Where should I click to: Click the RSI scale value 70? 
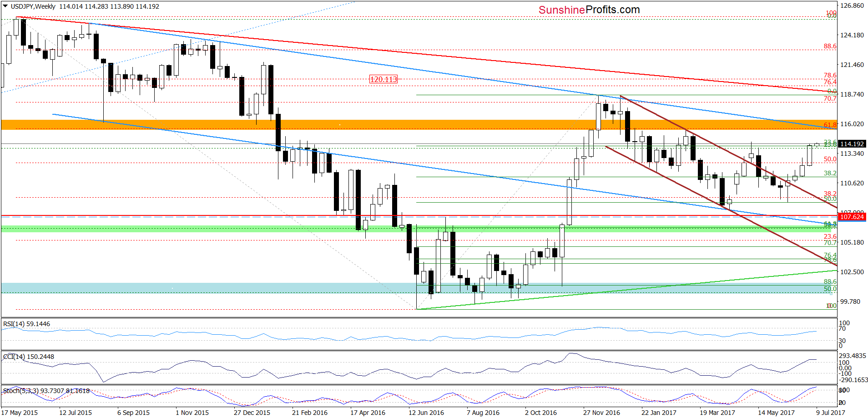click(x=842, y=328)
